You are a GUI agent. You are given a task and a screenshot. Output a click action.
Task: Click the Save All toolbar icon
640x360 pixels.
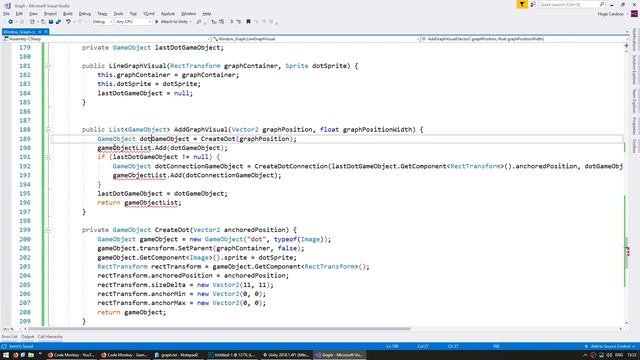(58, 22)
